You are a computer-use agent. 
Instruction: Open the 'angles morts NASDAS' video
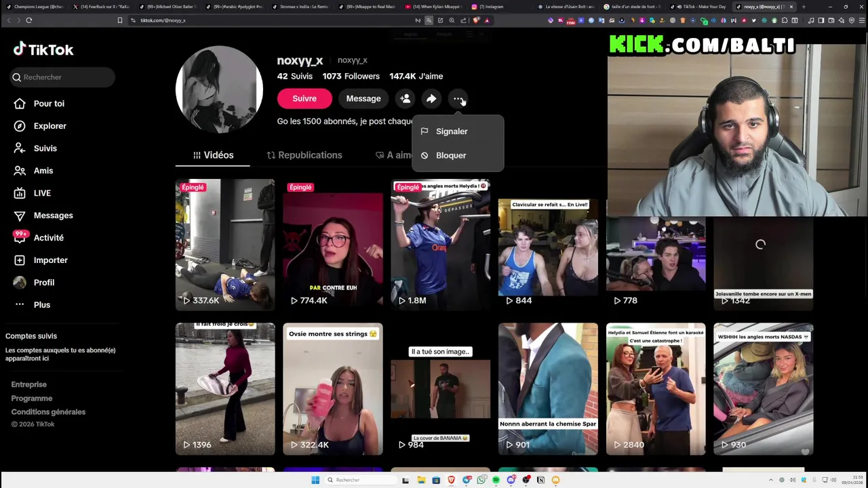click(x=763, y=389)
